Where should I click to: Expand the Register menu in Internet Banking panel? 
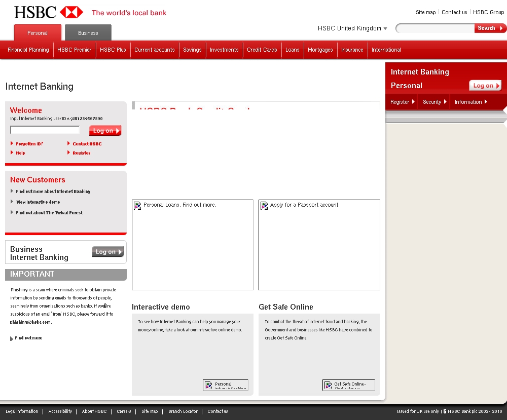(x=402, y=102)
